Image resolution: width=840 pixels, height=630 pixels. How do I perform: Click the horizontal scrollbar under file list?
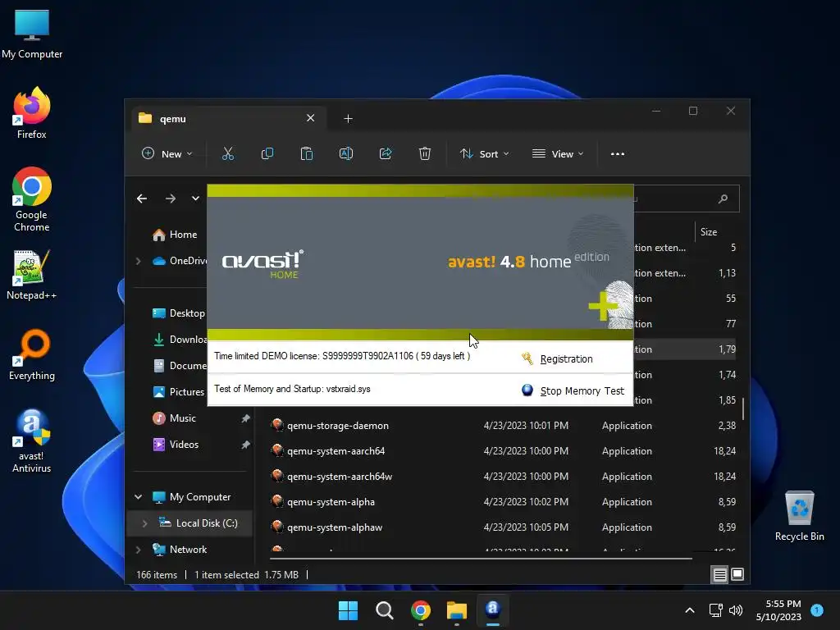[x=481, y=558]
